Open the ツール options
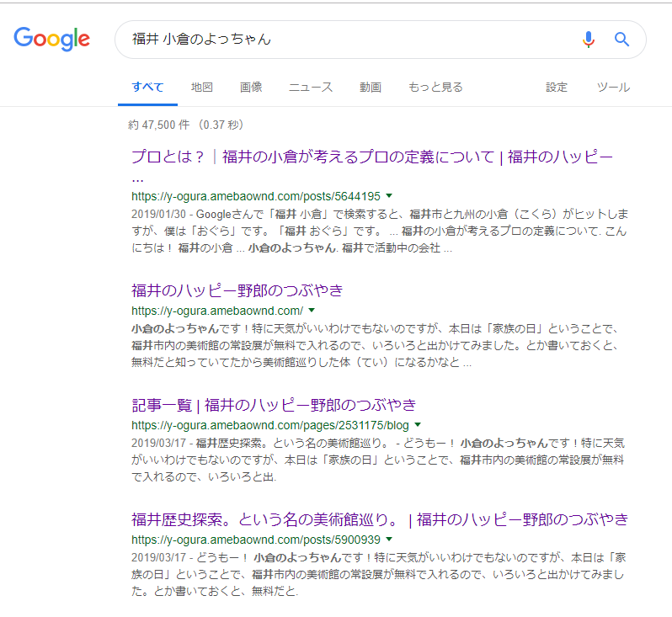The height and width of the screenshot is (617, 672). pyautogui.click(x=613, y=88)
